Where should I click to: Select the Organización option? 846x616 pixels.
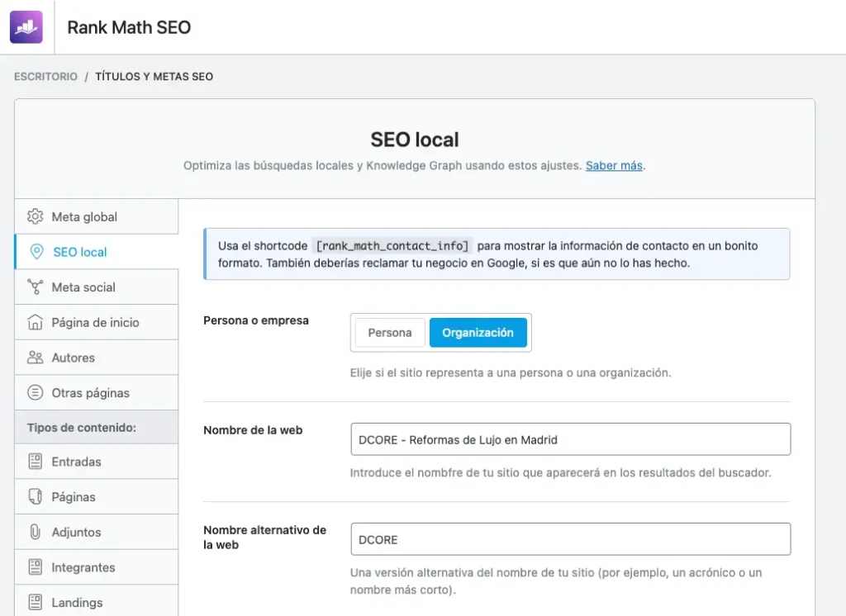point(478,333)
